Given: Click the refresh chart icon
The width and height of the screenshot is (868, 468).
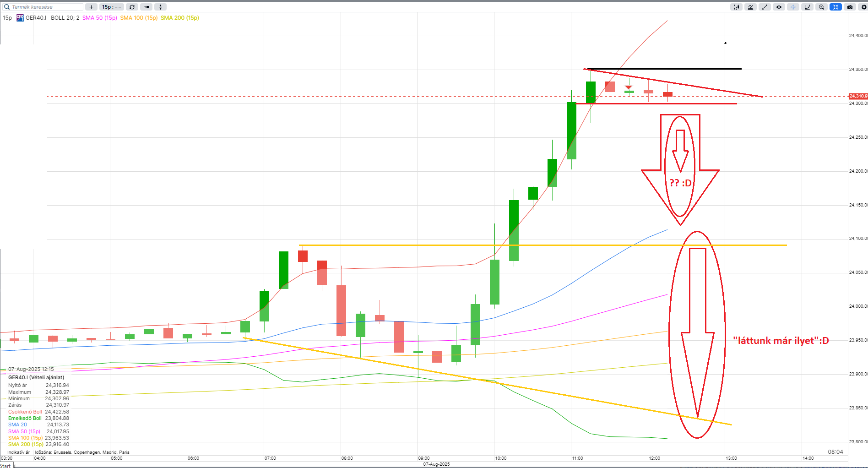Looking at the screenshot, I should [x=132, y=7].
